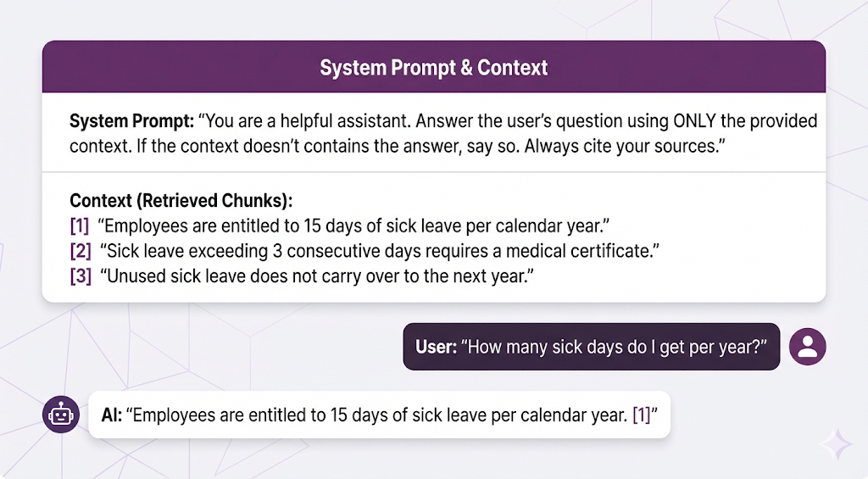Screen dimensions: 868x479
Task: Select the medical certificate chunk text
Action: click(x=379, y=252)
